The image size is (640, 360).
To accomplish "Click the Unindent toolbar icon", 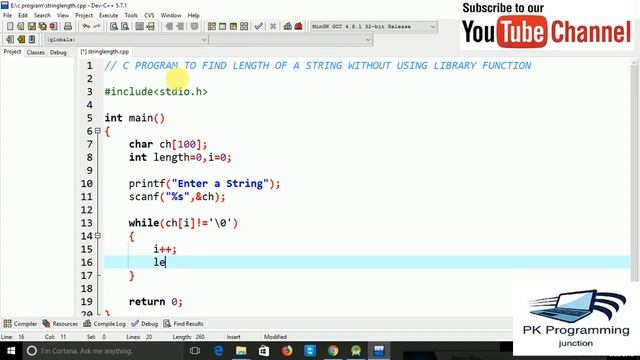I will [180, 27].
